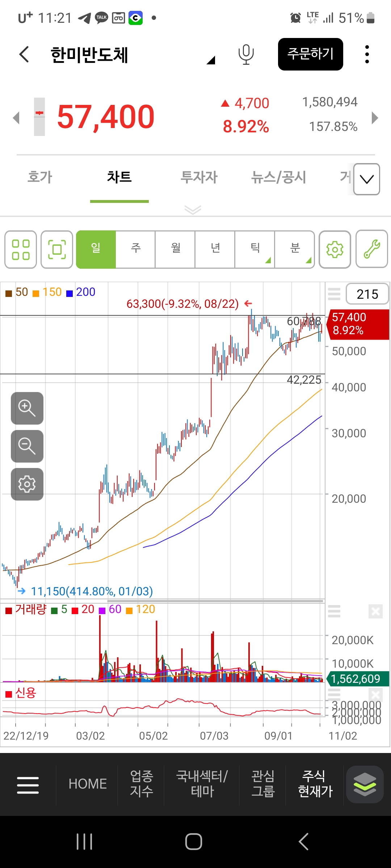Show next stock with right triangle arrow
This screenshot has height=868, width=391.
[x=375, y=118]
